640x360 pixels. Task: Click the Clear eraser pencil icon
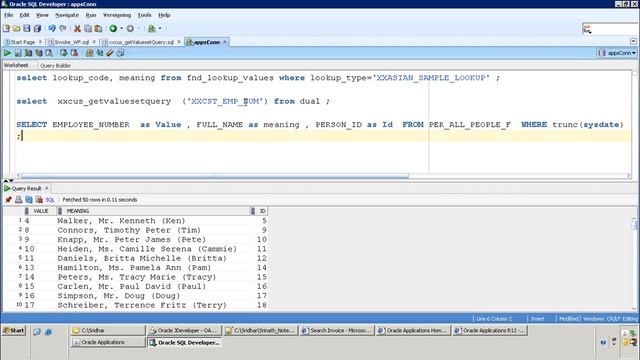pos(110,53)
